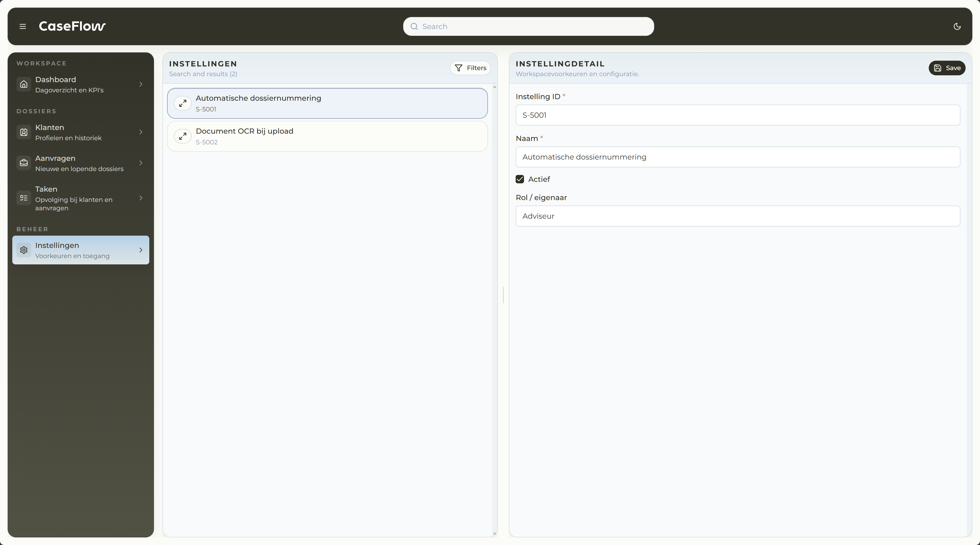
Task: Click the Save button
Action: coord(947,68)
